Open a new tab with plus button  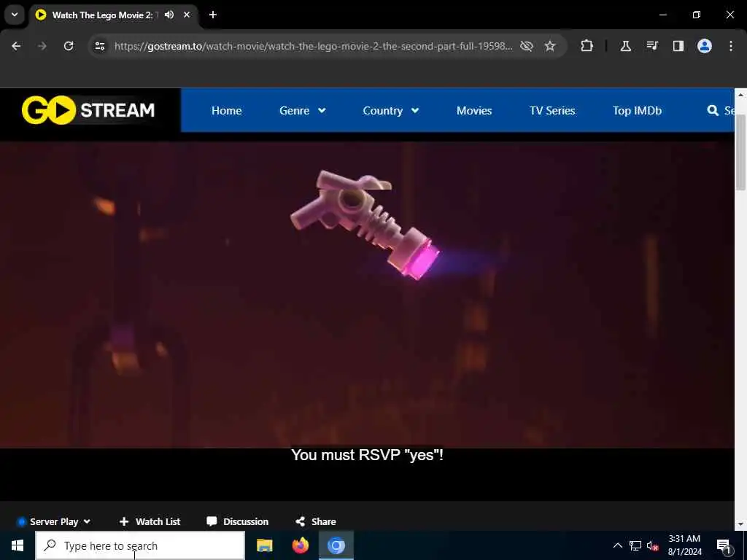tap(213, 15)
